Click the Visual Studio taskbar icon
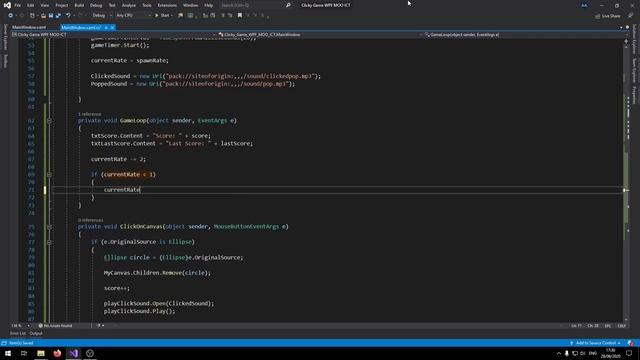The width and height of the screenshot is (640, 360). point(73,353)
